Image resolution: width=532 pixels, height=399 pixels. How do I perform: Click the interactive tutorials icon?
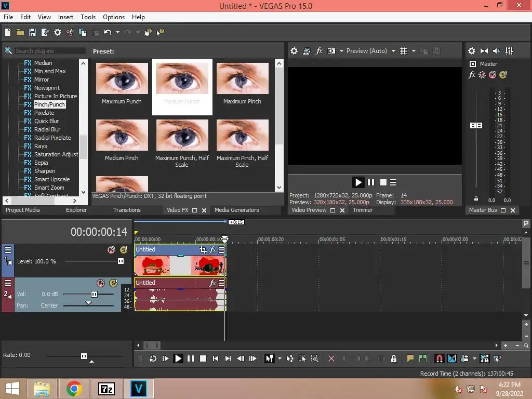click(x=148, y=32)
